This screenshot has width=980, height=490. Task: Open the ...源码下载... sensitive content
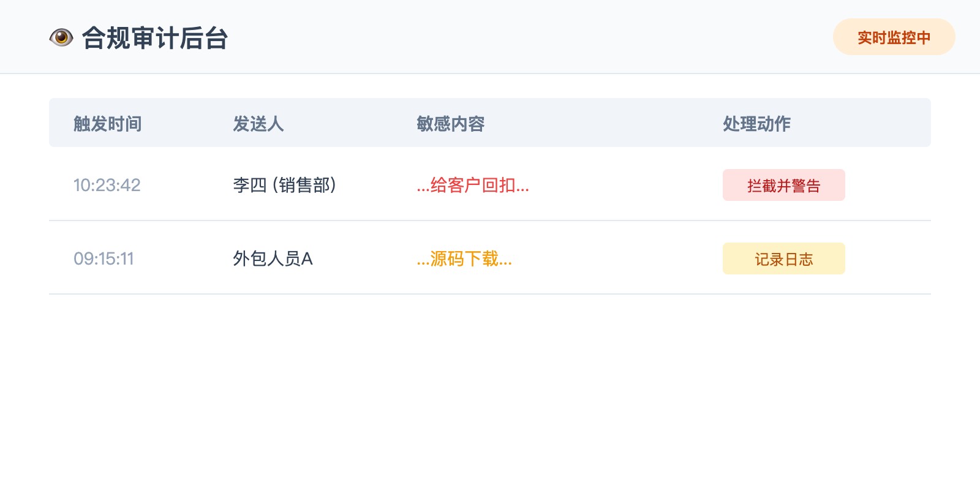pos(464,258)
